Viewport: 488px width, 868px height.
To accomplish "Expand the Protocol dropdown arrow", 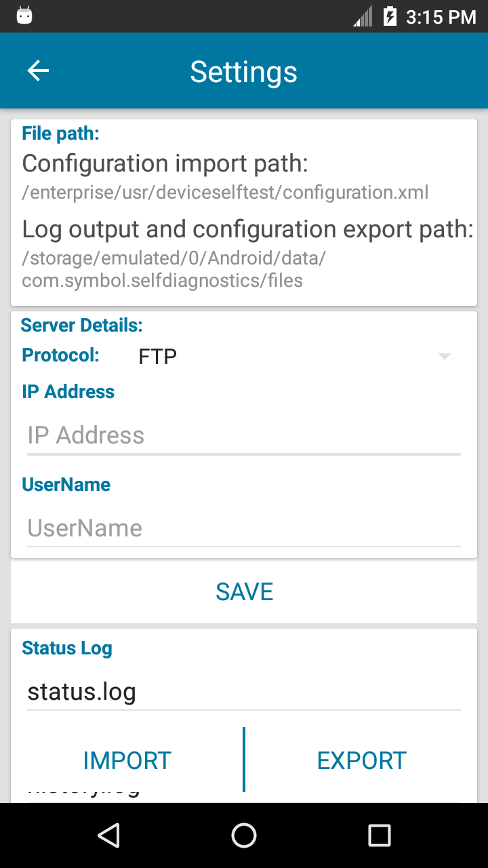I will (445, 357).
